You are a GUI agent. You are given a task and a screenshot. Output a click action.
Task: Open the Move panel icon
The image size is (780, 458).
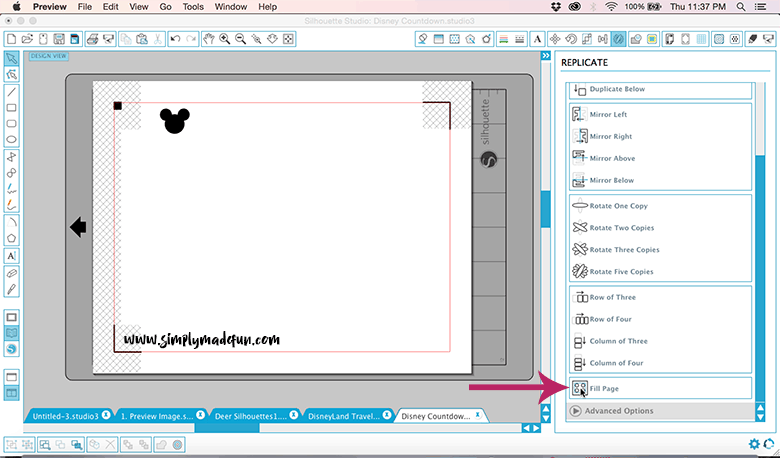[x=555, y=39]
